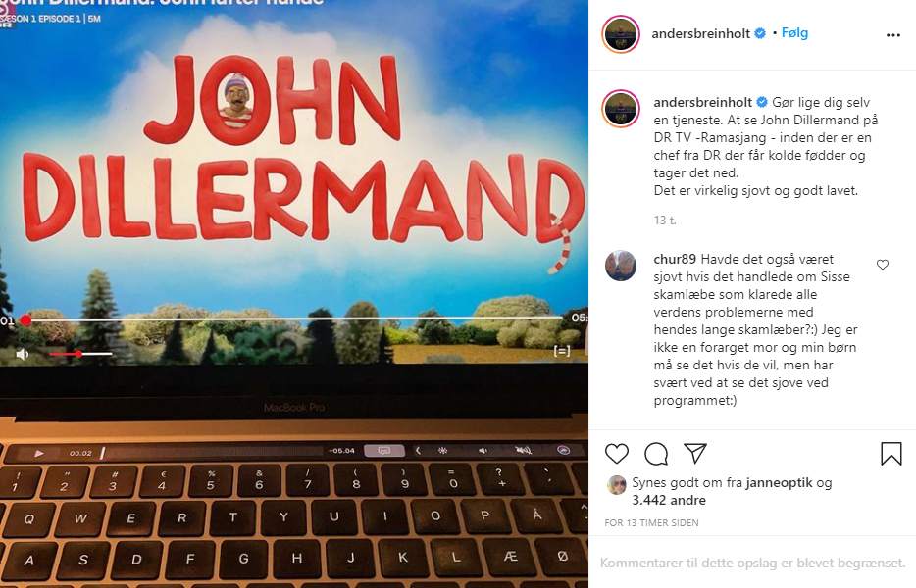The width and height of the screenshot is (916, 588).
Task: Adjust the red video volume slider
Action: click(80, 354)
